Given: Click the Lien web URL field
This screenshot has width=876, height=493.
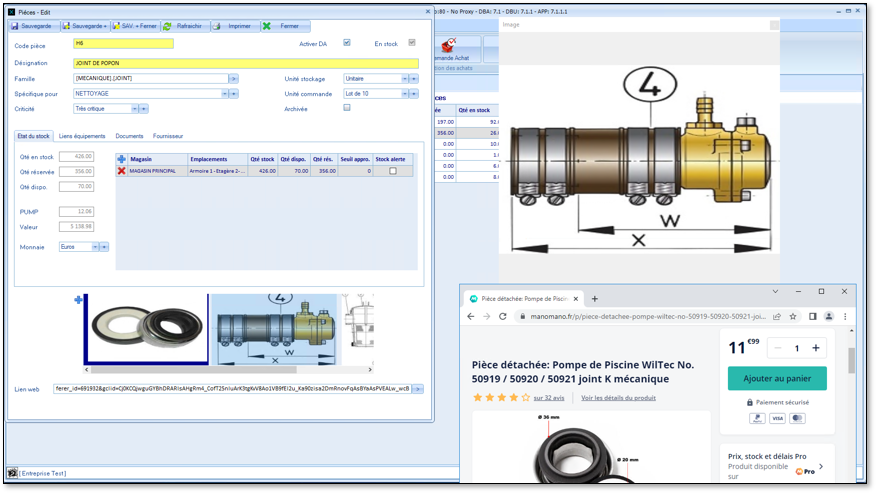Looking at the screenshot, I should (x=232, y=388).
